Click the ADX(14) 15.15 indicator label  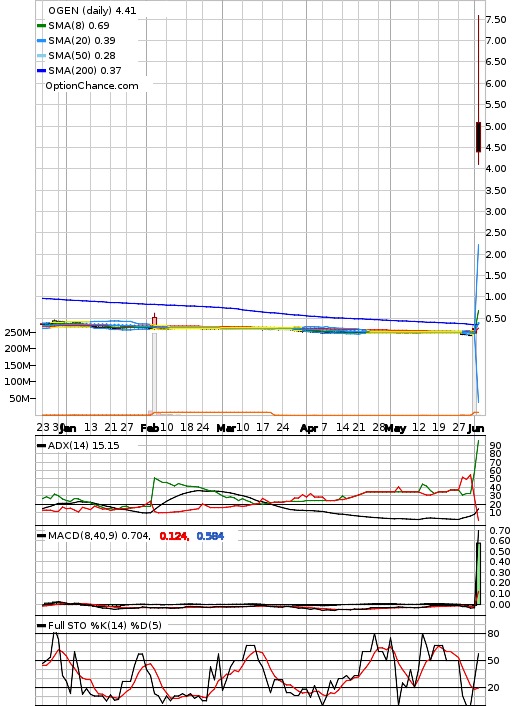click(x=84, y=446)
